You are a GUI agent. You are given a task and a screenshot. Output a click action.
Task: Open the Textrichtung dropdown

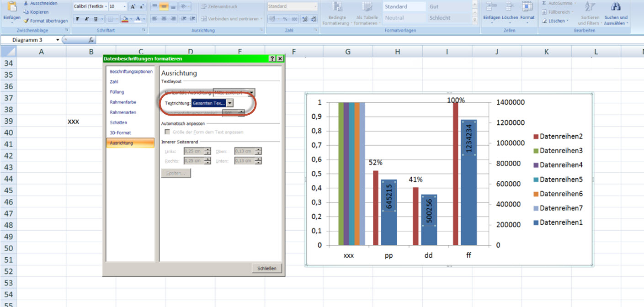click(x=230, y=103)
